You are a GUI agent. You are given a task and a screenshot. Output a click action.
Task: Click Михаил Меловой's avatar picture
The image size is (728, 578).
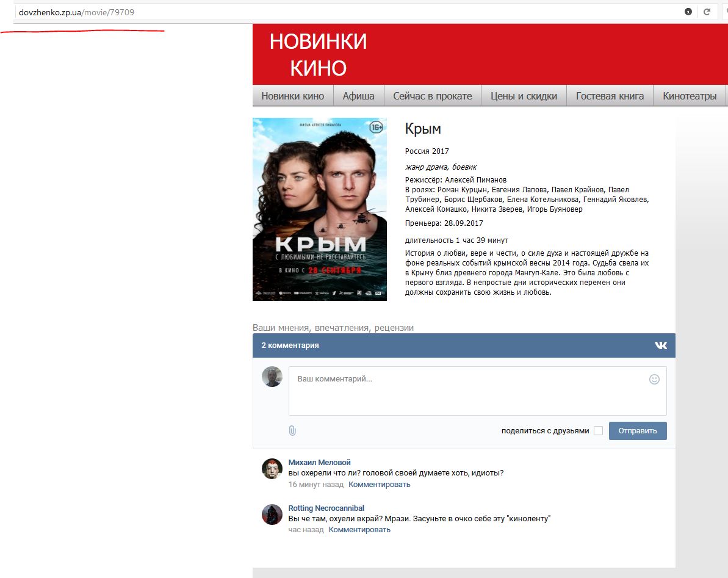pyautogui.click(x=272, y=469)
